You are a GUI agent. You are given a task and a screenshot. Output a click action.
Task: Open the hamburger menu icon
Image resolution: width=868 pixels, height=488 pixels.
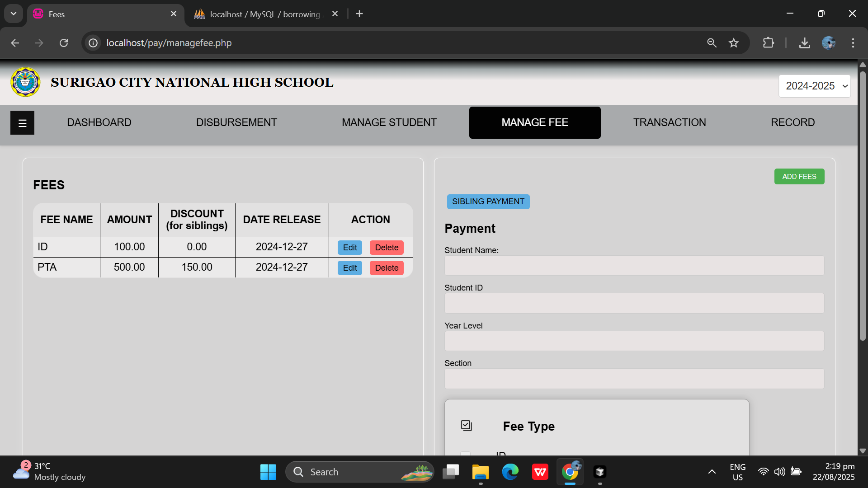(x=22, y=123)
